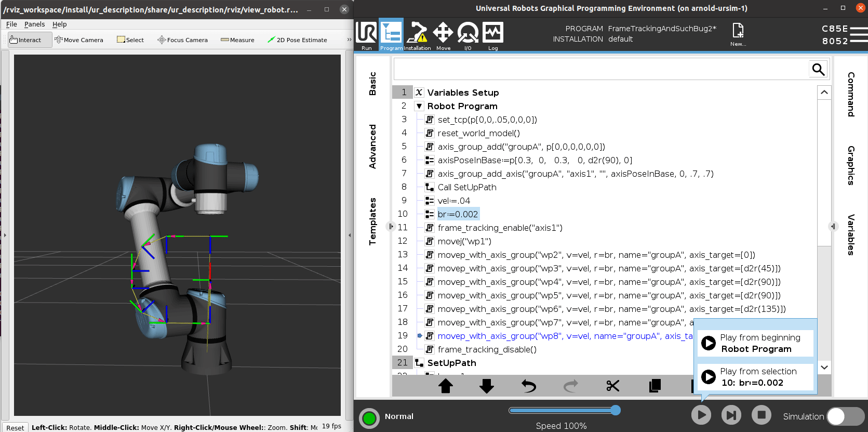Click the Speed slider handle
Screen dimensions: 868x432
pos(616,410)
